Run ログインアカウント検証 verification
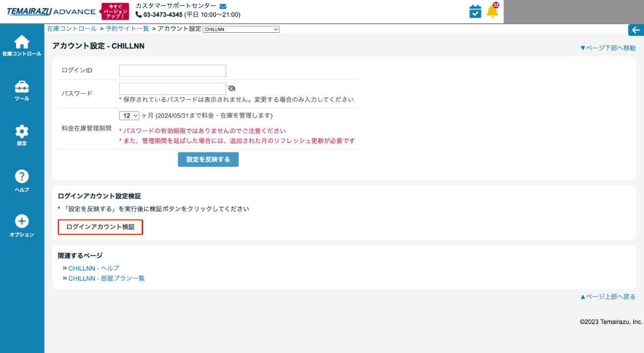The width and height of the screenshot is (644, 353). click(x=100, y=227)
